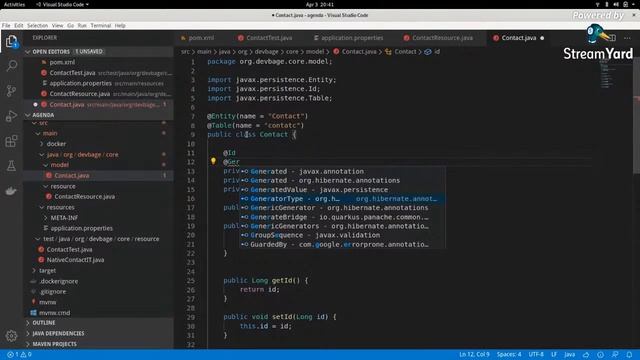
Task: Open the Explorer view in activity bar
Action: (11, 42)
